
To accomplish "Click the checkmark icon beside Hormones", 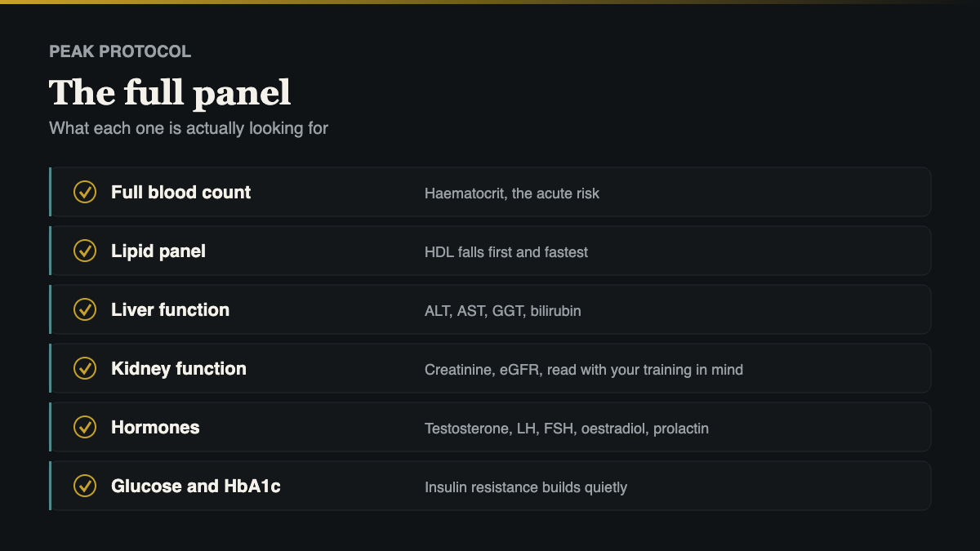I will coord(85,427).
